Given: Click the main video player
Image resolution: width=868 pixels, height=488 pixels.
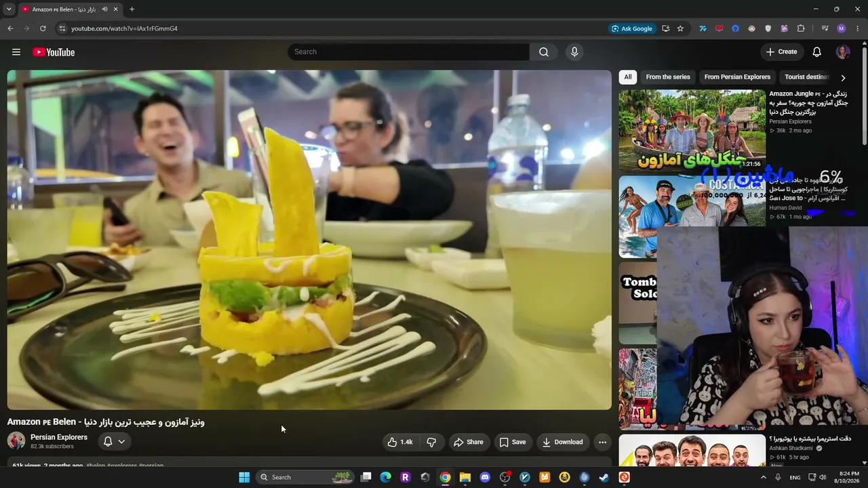Looking at the screenshot, I should coord(309,240).
